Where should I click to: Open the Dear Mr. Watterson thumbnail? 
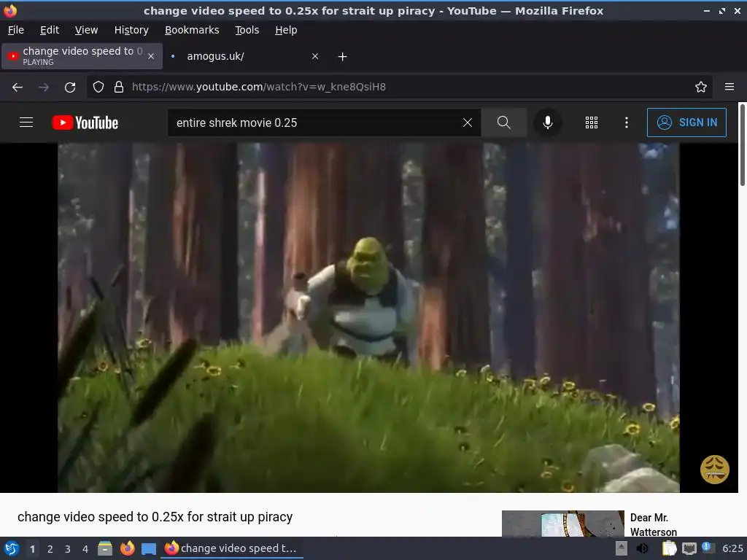tap(562, 524)
